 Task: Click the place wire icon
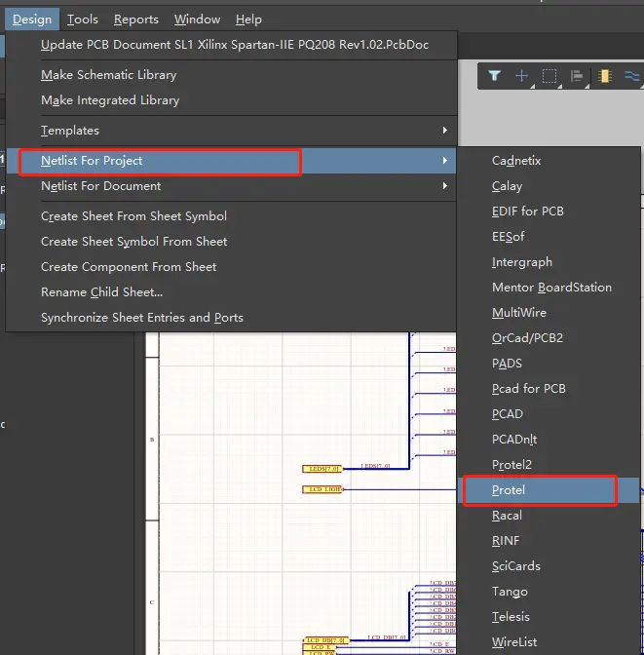pyautogui.click(x=632, y=76)
